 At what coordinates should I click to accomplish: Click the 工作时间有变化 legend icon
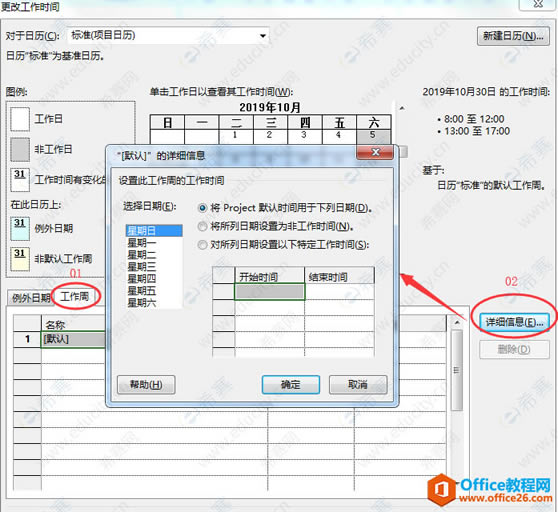20,180
